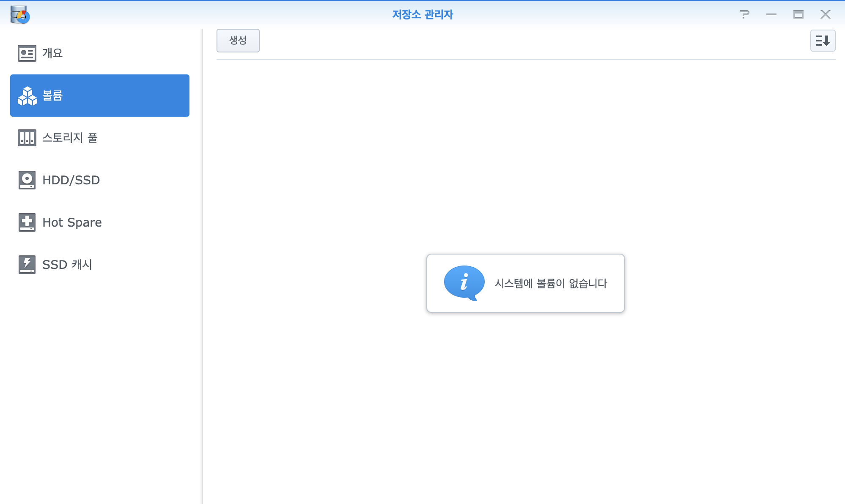
Task: Open the sort order button
Action: coord(822,41)
